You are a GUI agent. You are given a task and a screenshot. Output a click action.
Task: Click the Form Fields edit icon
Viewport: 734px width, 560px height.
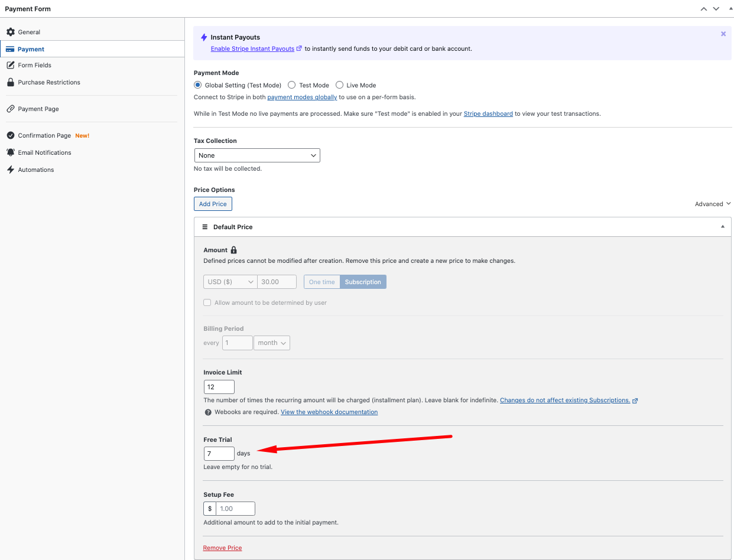pos(11,65)
